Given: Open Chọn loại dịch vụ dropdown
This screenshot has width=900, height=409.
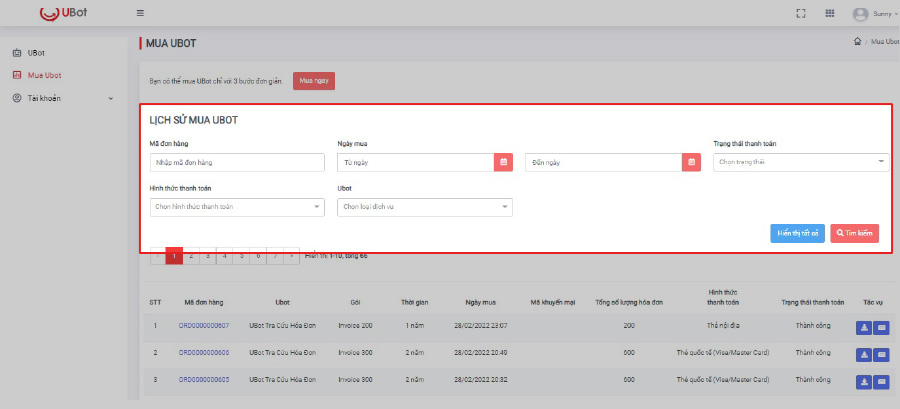Looking at the screenshot, I should (x=425, y=207).
